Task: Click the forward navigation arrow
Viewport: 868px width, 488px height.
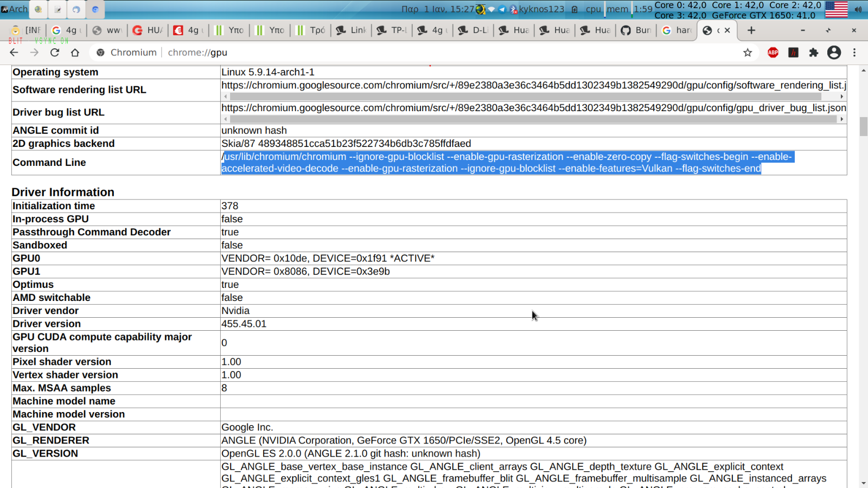Action: [34, 53]
